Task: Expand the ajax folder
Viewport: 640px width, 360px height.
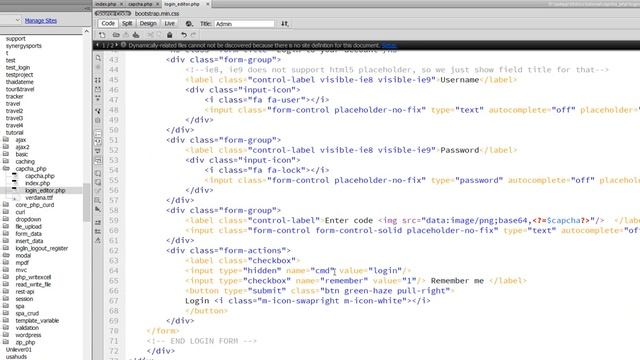Action: (x=6, y=140)
